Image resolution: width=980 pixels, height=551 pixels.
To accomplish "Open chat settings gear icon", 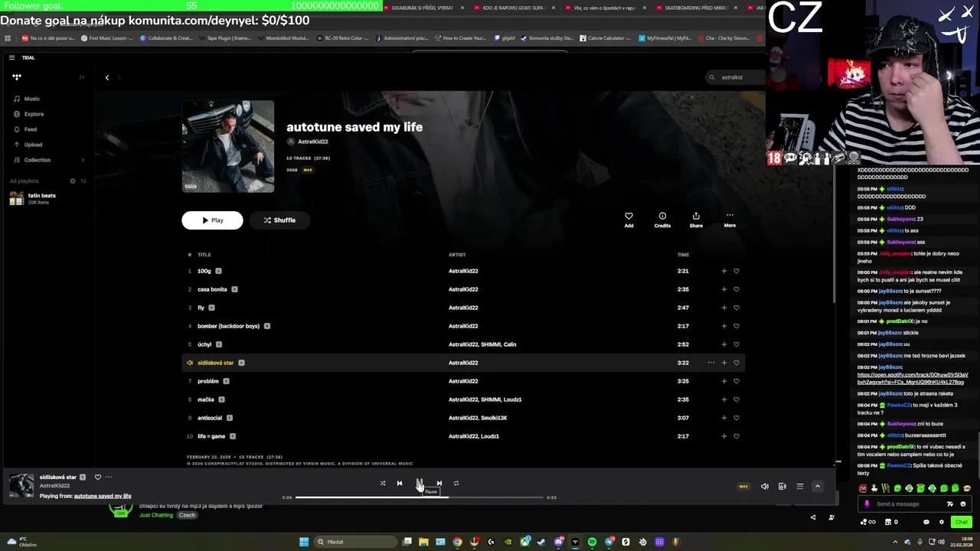I will 942,522.
